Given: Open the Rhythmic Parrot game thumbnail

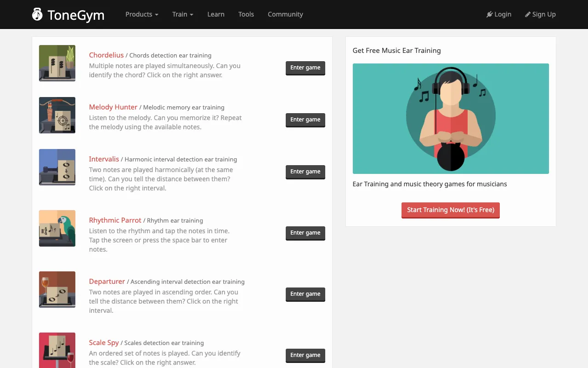Looking at the screenshot, I should coord(57,228).
